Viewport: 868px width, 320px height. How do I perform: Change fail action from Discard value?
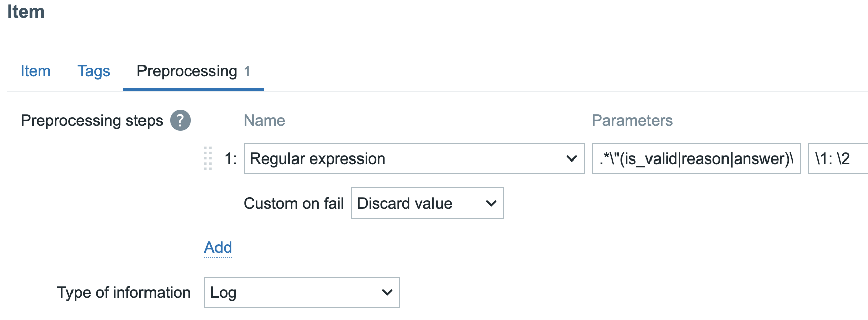pyautogui.click(x=427, y=203)
